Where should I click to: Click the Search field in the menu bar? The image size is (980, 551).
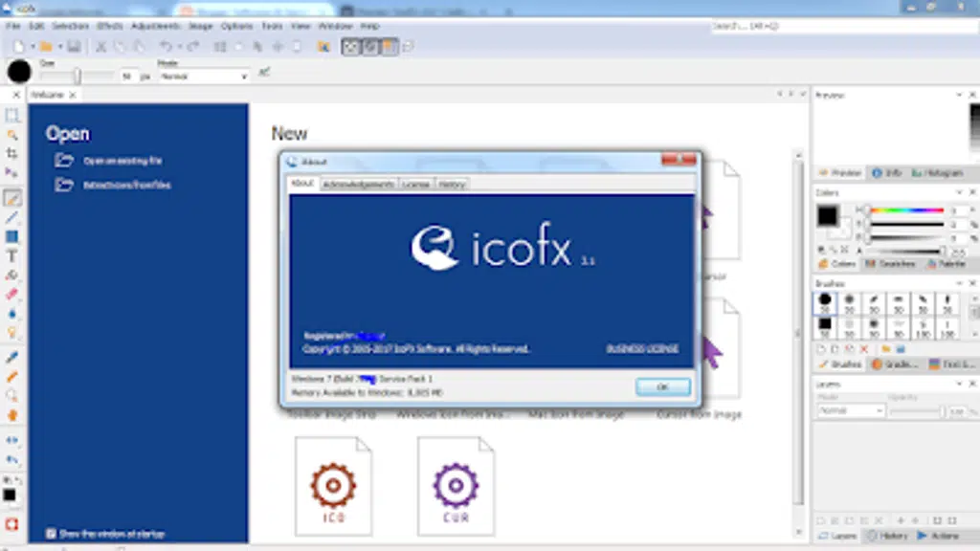coord(844,26)
